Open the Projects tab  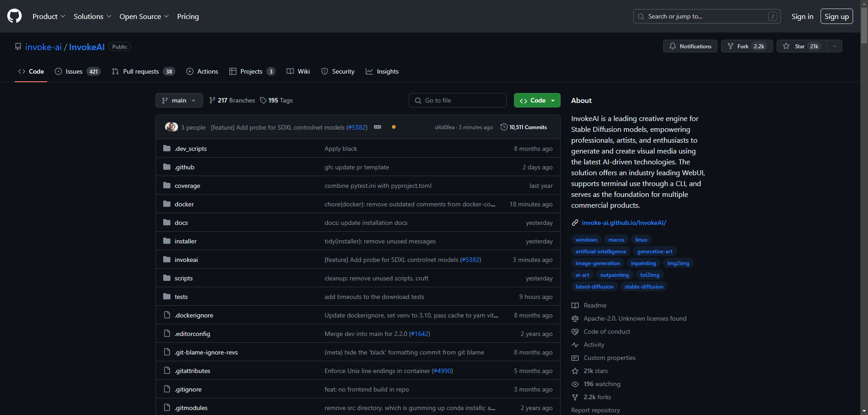click(x=252, y=71)
